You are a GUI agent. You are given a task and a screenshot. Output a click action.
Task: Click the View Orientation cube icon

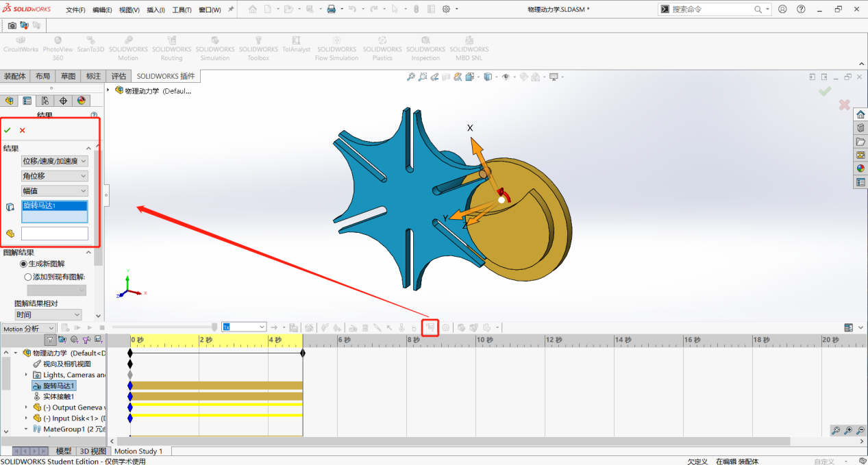488,77
